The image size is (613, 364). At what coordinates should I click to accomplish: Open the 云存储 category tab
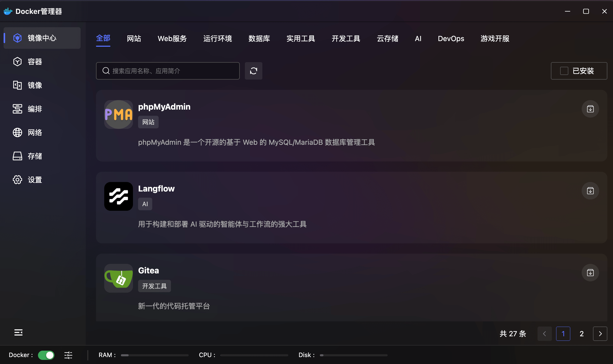point(388,39)
